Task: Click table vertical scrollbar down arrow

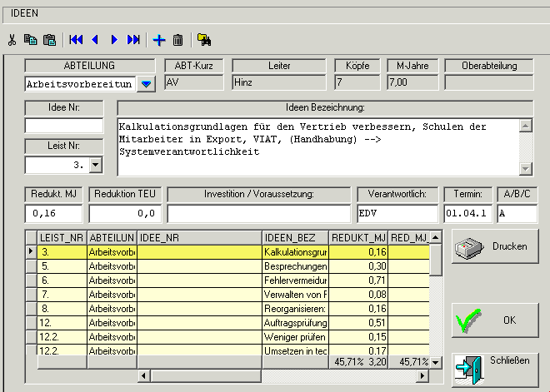Action: [435, 362]
